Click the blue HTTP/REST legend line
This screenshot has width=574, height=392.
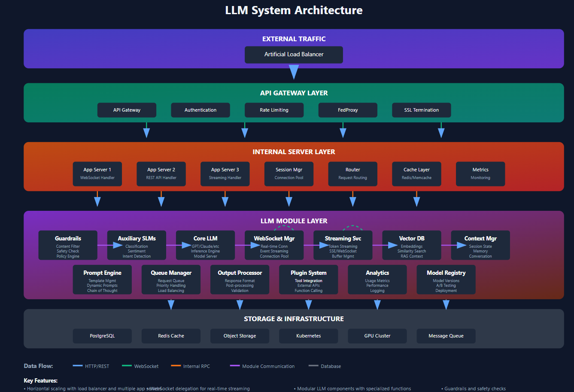click(x=78, y=366)
